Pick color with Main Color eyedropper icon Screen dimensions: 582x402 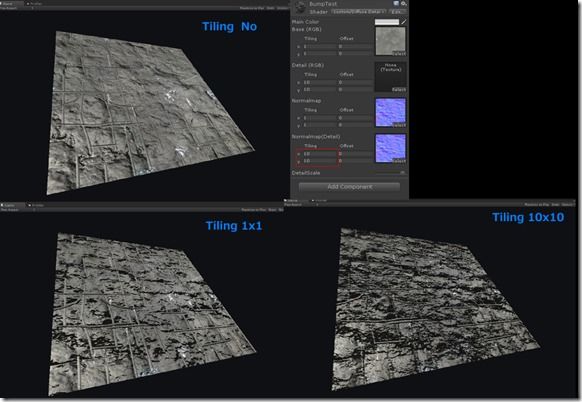pyautogui.click(x=404, y=22)
